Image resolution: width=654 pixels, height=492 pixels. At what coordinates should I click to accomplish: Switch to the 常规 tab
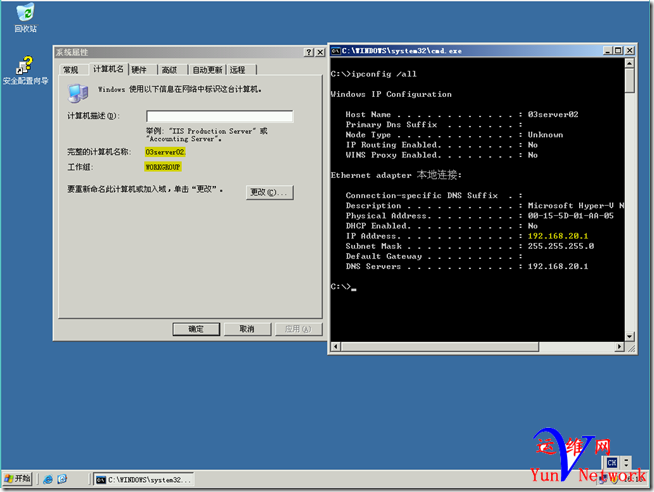[x=70, y=70]
